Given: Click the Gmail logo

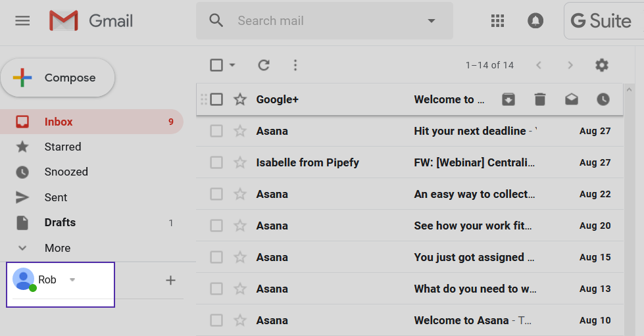Looking at the screenshot, I should pyautogui.click(x=91, y=20).
